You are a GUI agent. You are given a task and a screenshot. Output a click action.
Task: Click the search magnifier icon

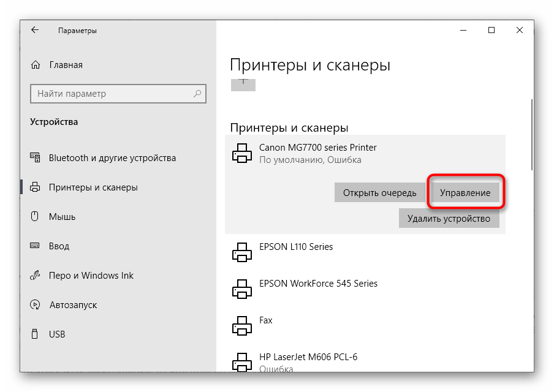pyautogui.click(x=197, y=94)
